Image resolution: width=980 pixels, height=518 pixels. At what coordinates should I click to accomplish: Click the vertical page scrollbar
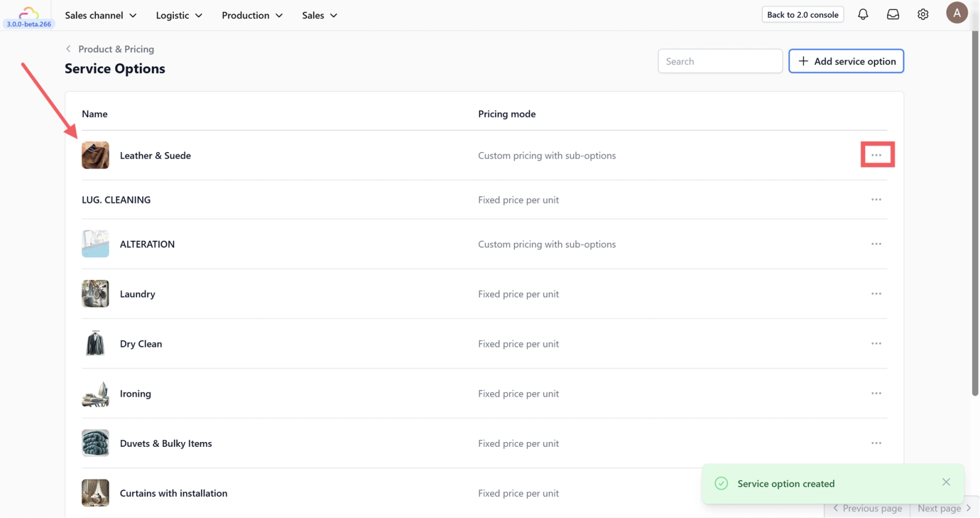coord(975,215)
